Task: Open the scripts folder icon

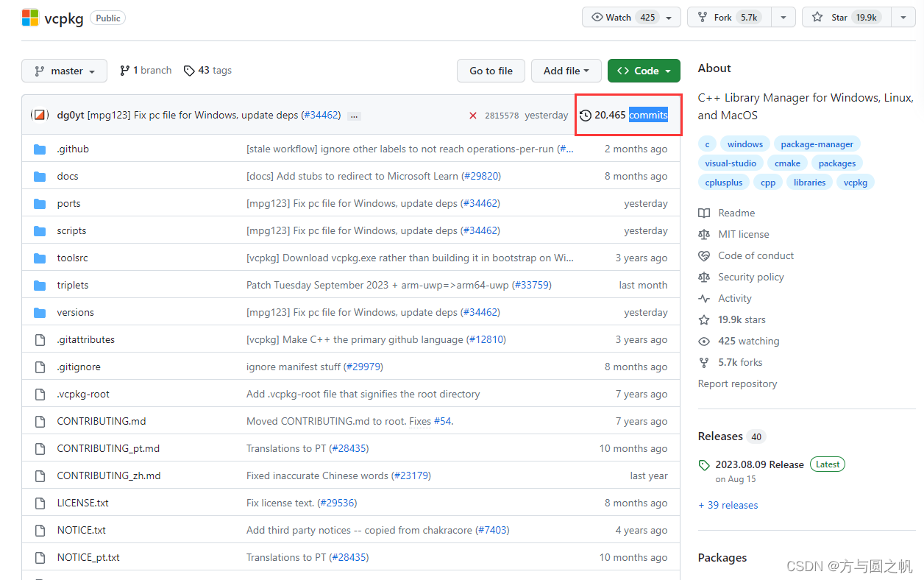Action: (x=40, y=231)
